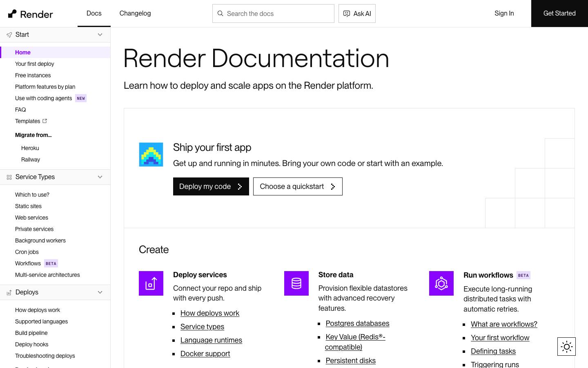Open the Language runtimes link
This screenshot has height=368, width=588.
tap(211, 340)
